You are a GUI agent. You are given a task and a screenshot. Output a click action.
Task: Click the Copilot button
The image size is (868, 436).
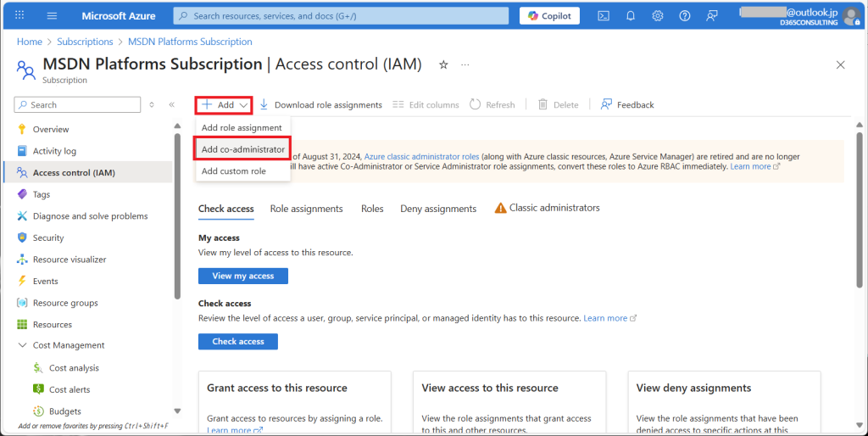pyautogui.click(x=550, y=16)
